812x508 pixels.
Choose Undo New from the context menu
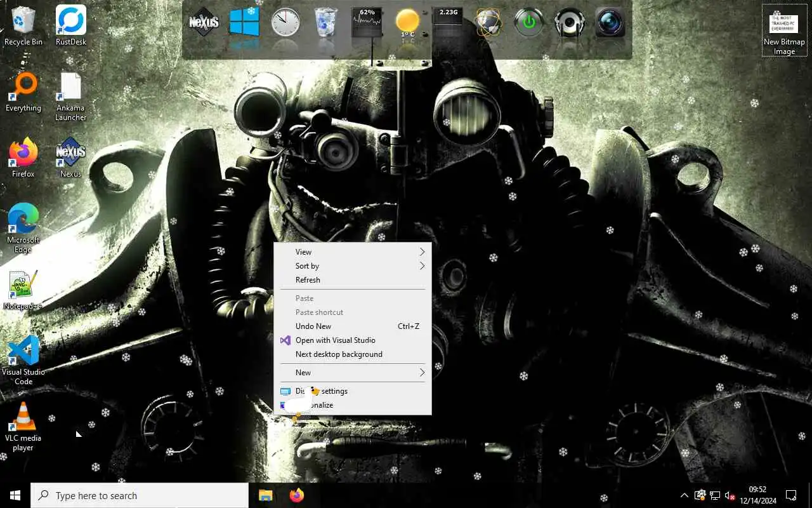[x=353, y=326]
